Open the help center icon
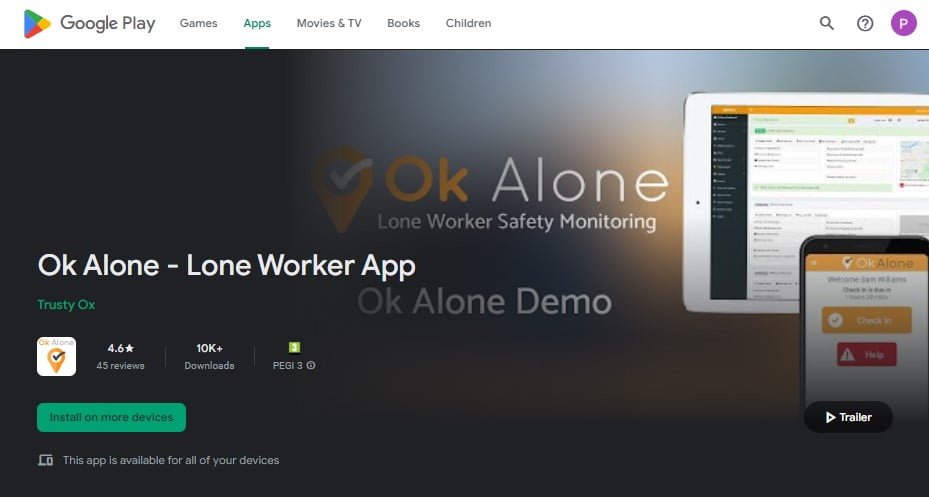Screen dimensions: 929x497 865,23
